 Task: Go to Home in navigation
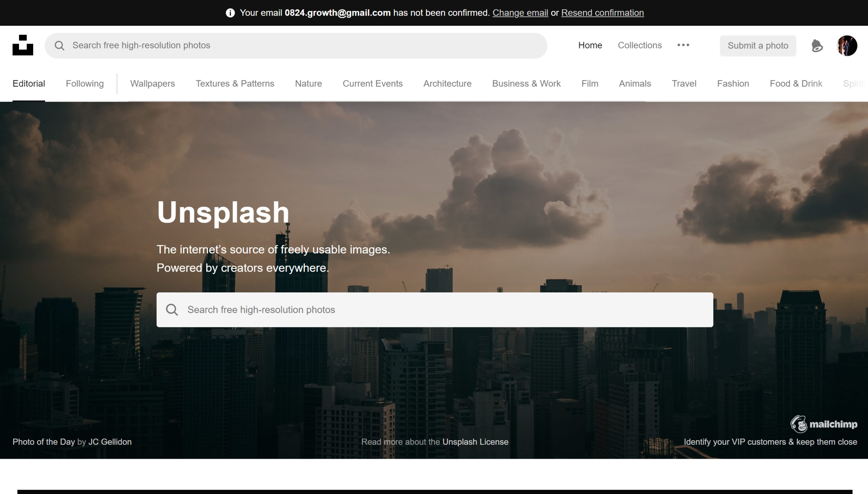(590, 45)
